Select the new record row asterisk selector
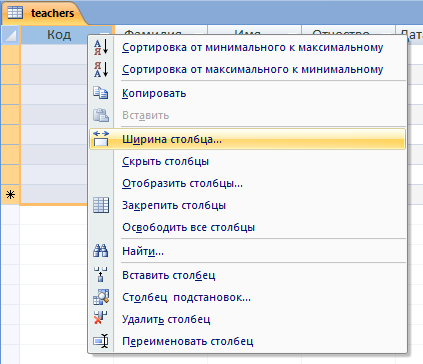The width and height of the screenshot is (423, 364). point(10,194)
